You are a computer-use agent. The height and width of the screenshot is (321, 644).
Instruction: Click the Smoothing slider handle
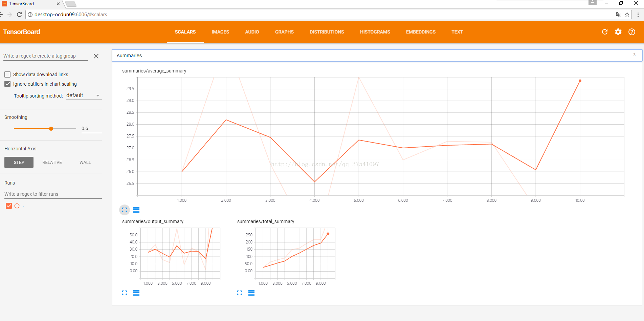[51, 129]
